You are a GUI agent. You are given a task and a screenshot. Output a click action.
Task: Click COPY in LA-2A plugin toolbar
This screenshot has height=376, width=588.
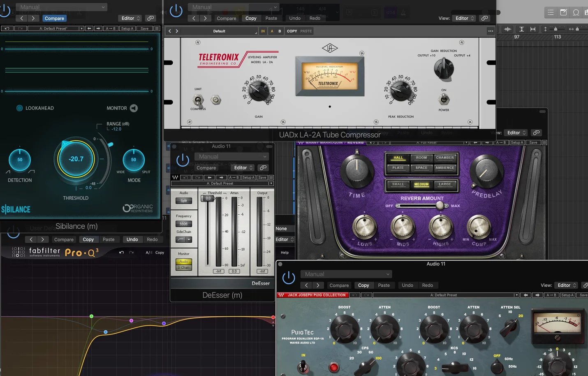coord(292,31)
